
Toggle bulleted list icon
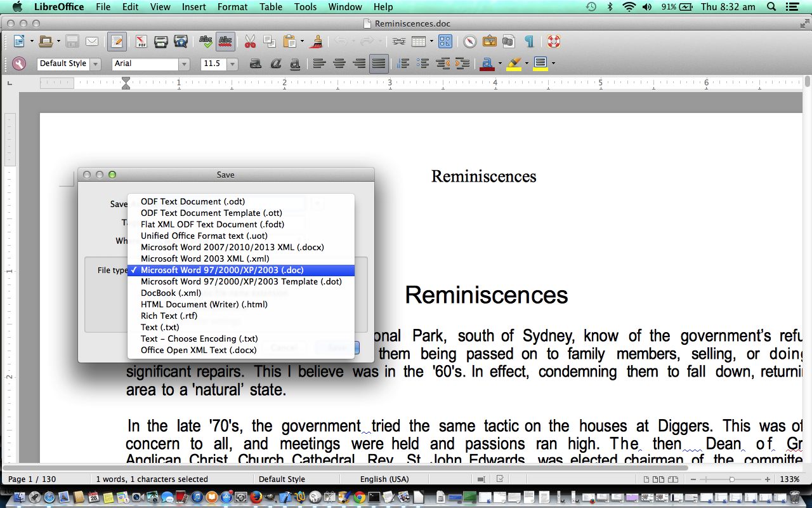click(x=423, y=63)
